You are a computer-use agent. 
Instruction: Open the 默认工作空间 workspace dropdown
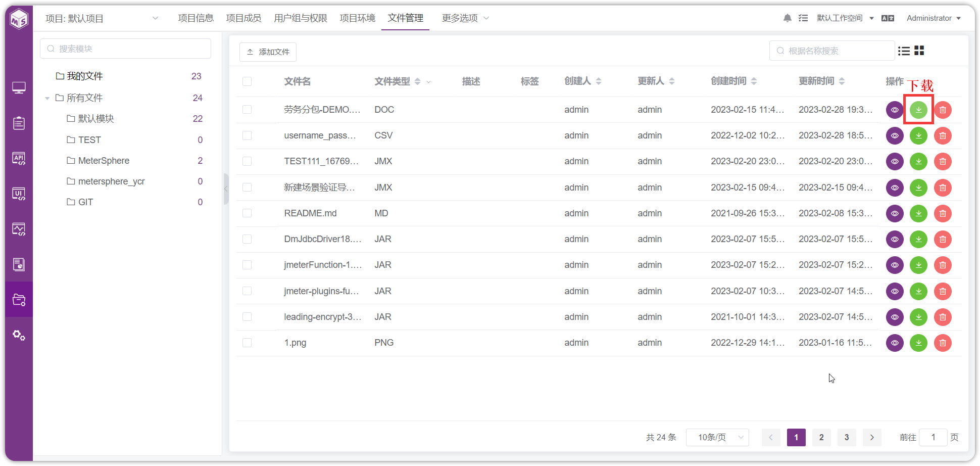point(845,18)
